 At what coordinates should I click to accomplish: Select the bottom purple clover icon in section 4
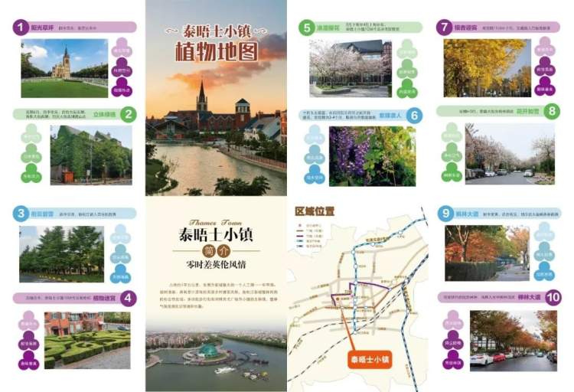[x=28, y=360]
